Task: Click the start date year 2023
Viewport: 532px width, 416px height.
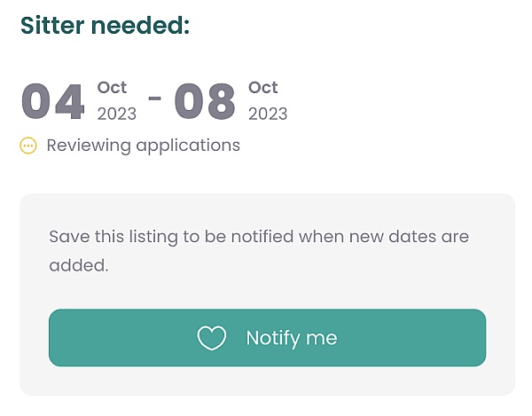Action: [117, 114]
